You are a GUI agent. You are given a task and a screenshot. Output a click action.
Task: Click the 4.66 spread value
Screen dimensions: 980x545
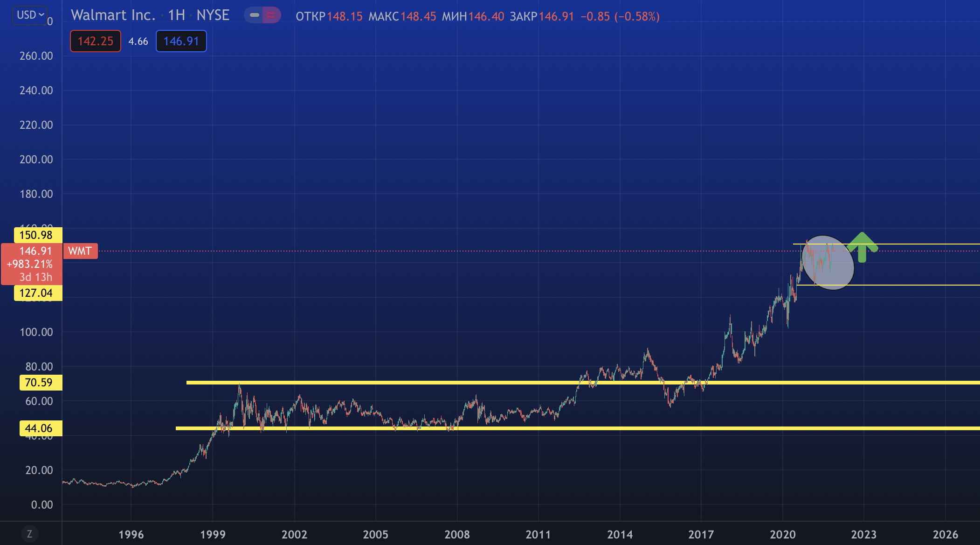(x=138, y=42)
